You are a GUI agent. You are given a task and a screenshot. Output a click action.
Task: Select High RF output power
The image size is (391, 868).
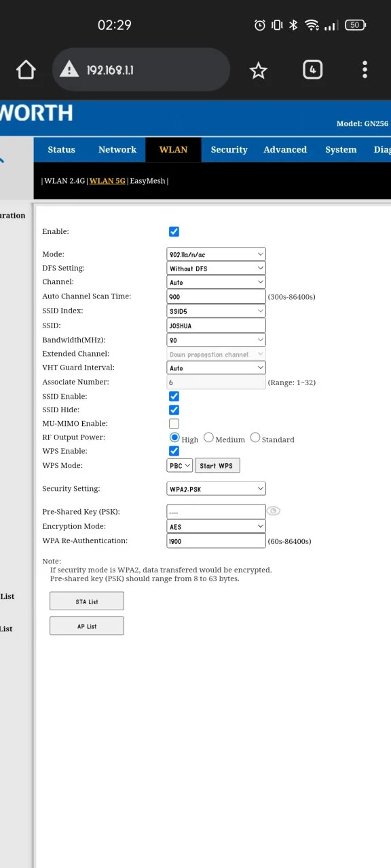(x=174, y=437)
